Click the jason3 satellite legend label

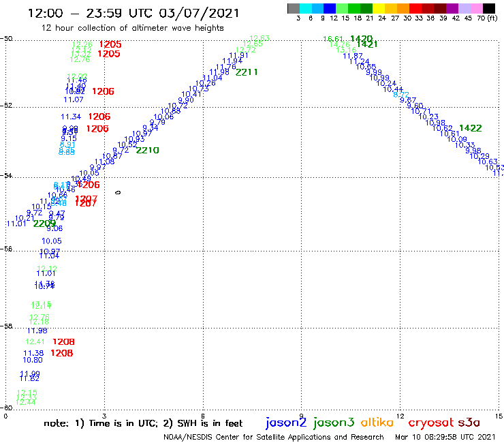click(x=334, y=423)
